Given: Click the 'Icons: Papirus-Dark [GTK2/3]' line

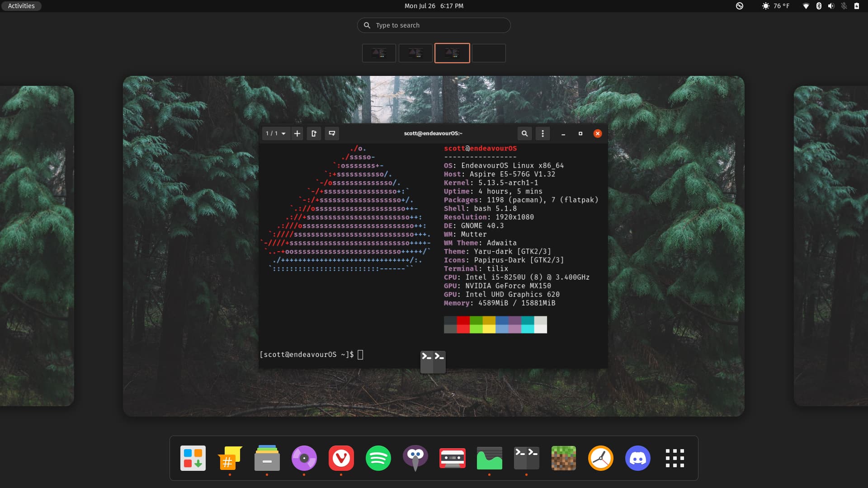Looking at the screenshot, I should click(x=504, y=260).
